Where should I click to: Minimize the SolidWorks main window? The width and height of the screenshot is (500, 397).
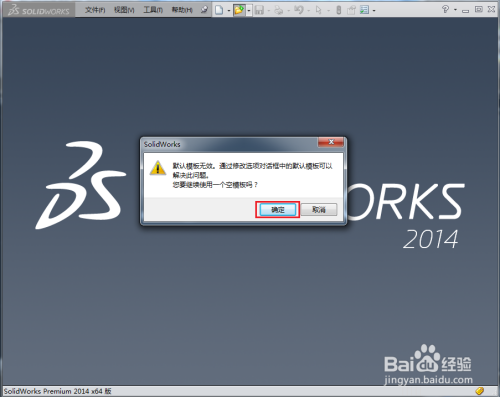[x=466, y=10]
